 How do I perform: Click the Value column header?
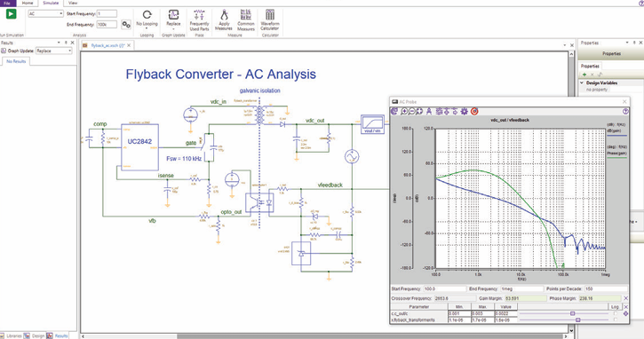click(x=505, y=307)
